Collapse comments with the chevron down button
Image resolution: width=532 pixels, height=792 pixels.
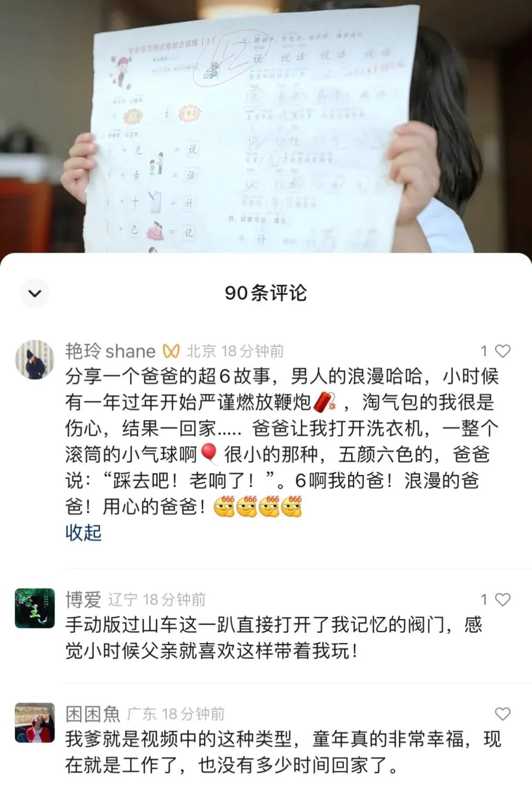click(35, 293)
